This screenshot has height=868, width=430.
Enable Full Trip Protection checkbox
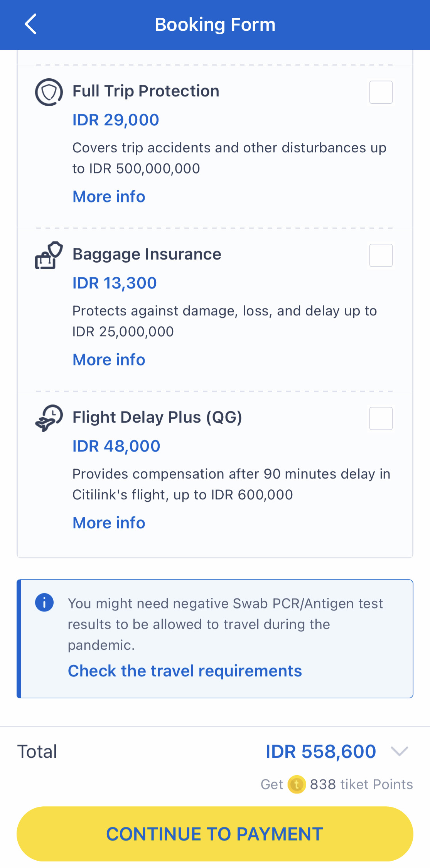coord(381,92)
